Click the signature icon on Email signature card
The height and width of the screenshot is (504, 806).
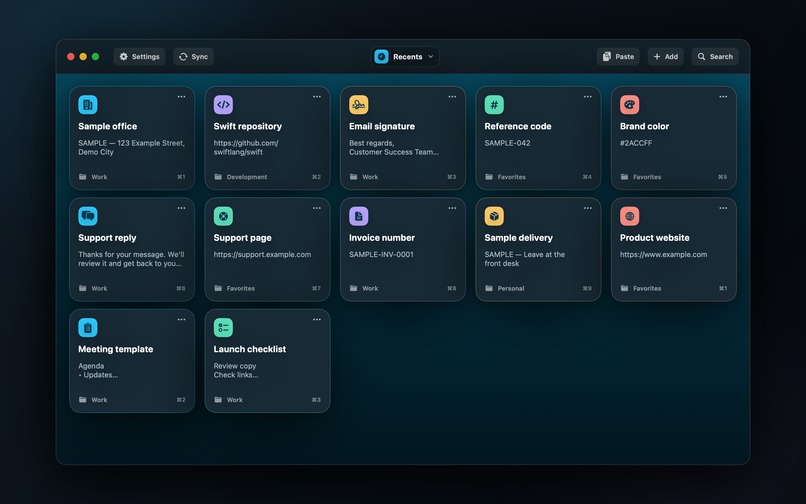click(359, 105)
